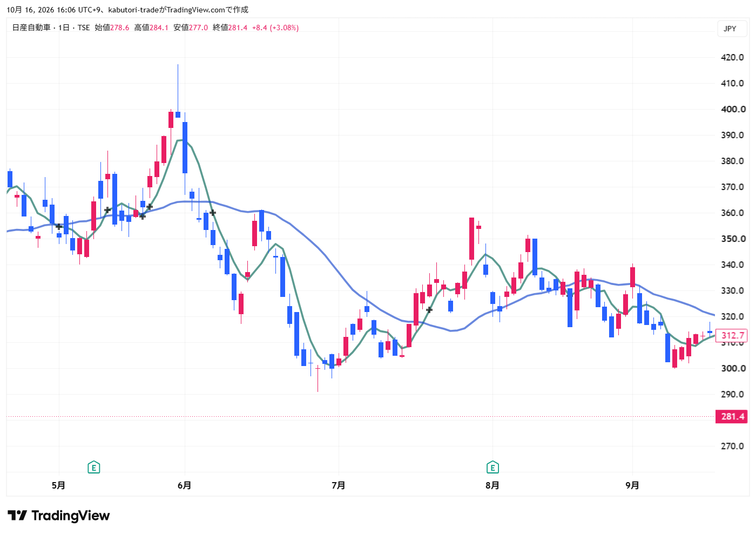Select the 日産自動車 symbol name
The height and width of the screenshot is (535, 756).
click(x=31, y=28)
